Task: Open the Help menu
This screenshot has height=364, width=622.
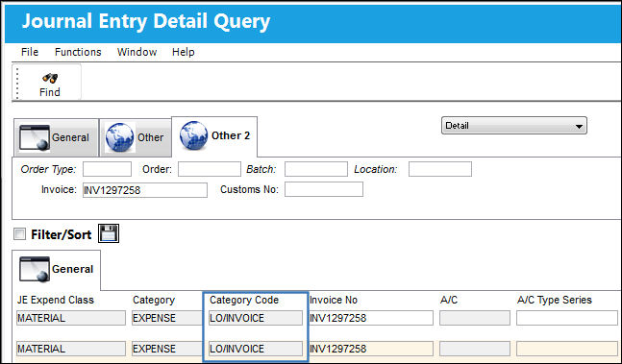Action: point(184,52)
